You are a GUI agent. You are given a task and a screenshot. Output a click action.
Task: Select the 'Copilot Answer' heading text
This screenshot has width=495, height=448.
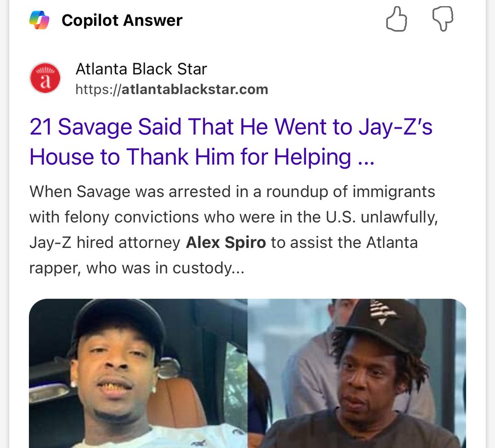[x=122, y=20]
